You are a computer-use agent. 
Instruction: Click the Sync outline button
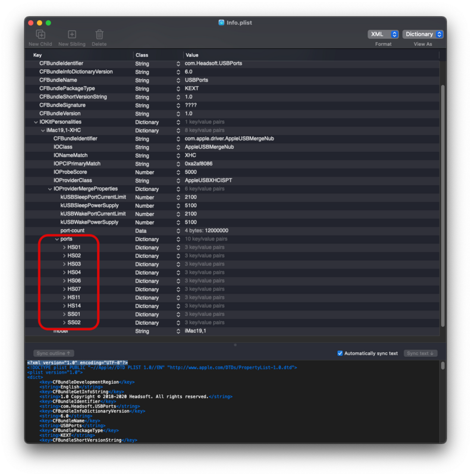coord(54,353)
